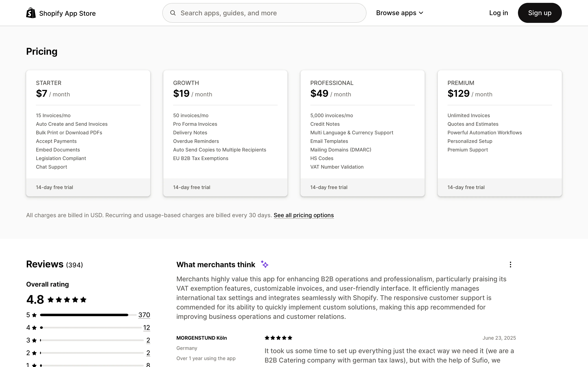Focus the Search apps, guides input field
This screenshot has width=588, height=367.
(267, 13)
